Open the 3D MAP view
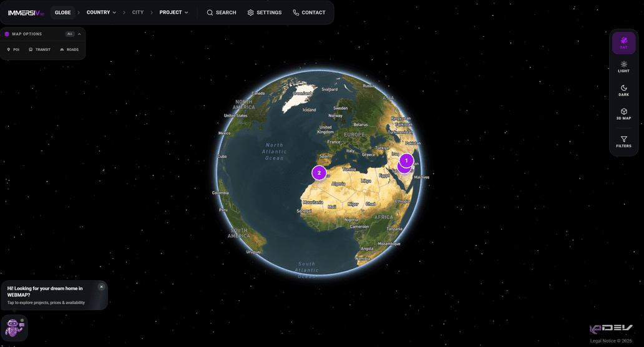The width and height of the screenshot is (644, 347). [x=623, y=114]
